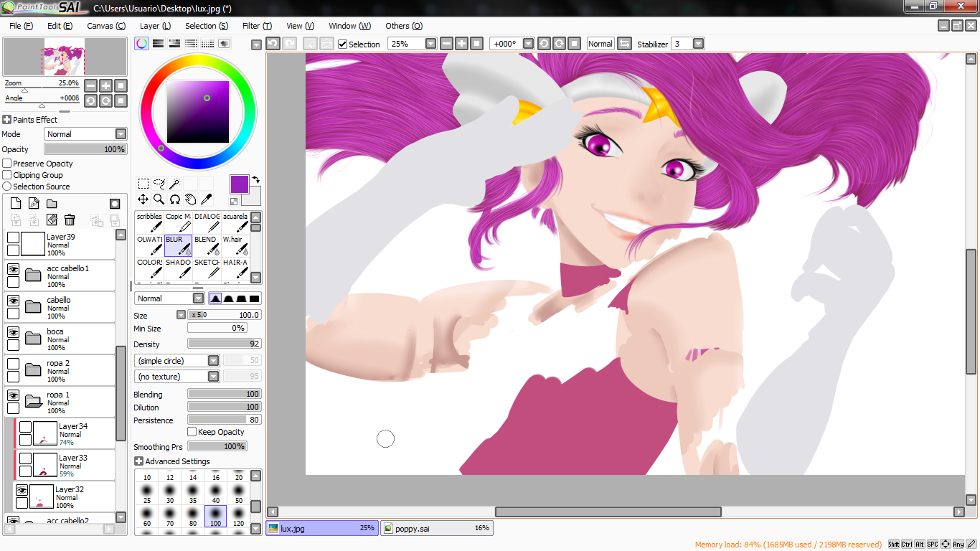Select the zoom magnifier tool
Screen dimensions: 980x551
pos(159,199)
